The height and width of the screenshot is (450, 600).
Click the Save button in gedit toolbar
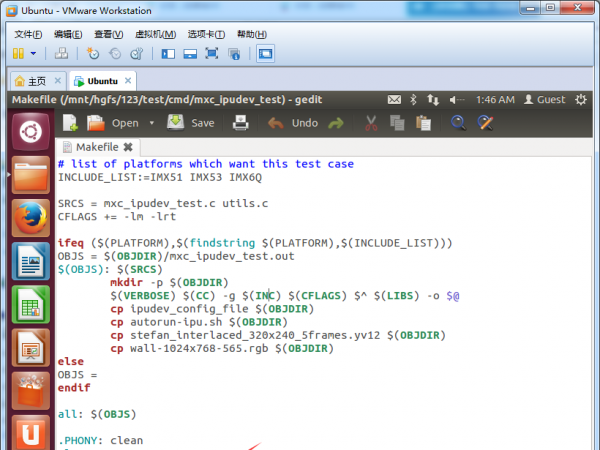click(190, 123)
